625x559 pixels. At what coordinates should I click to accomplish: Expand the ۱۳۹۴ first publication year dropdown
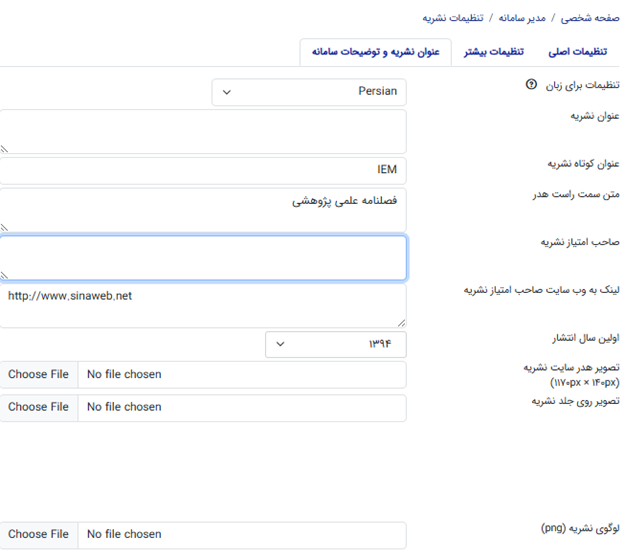(335, 344)
